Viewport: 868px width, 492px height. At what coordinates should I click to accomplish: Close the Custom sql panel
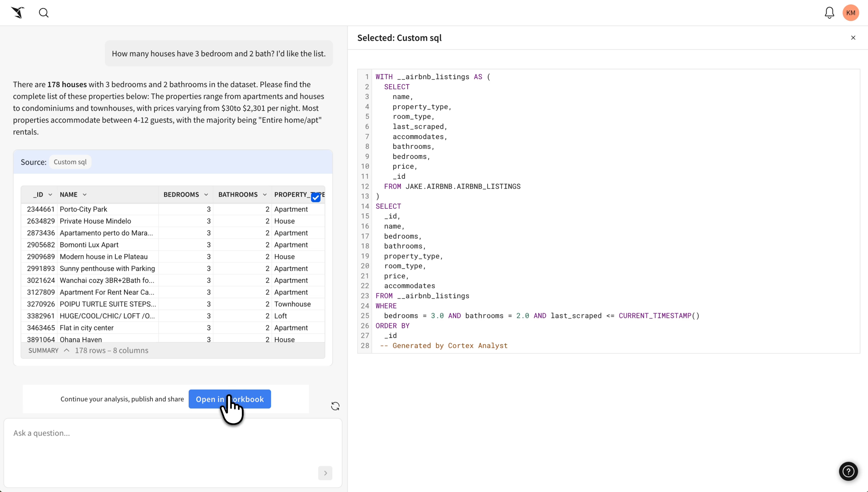(853, 38)
